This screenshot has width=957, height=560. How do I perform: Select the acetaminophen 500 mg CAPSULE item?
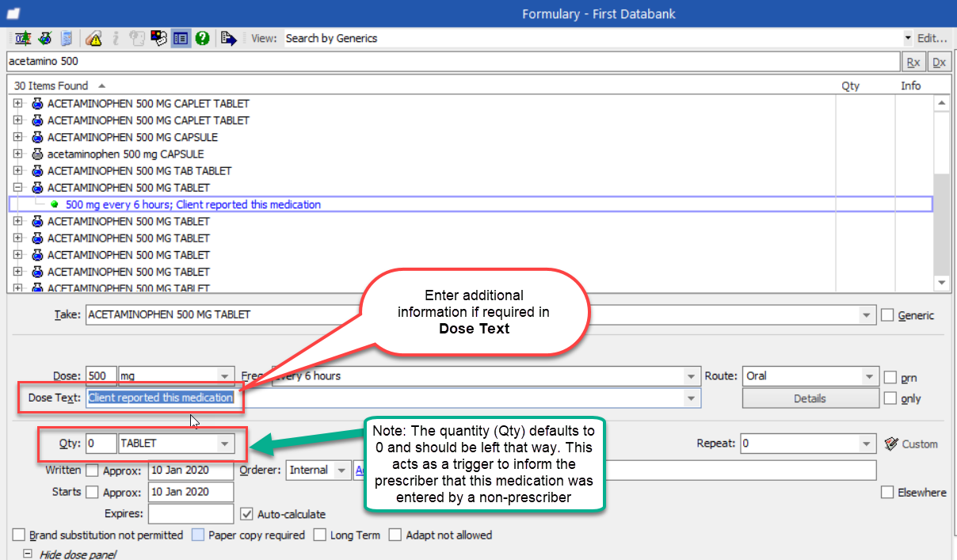pos(125,154)
